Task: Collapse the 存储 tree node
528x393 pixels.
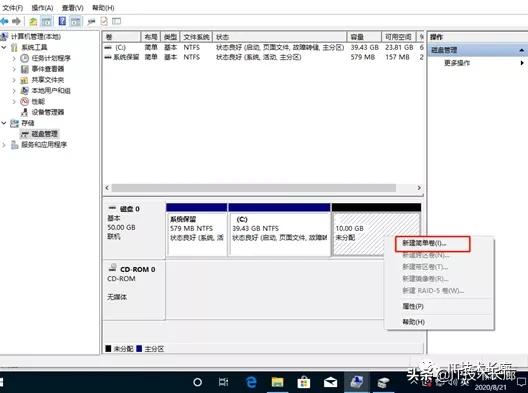Action: [4, 123]
